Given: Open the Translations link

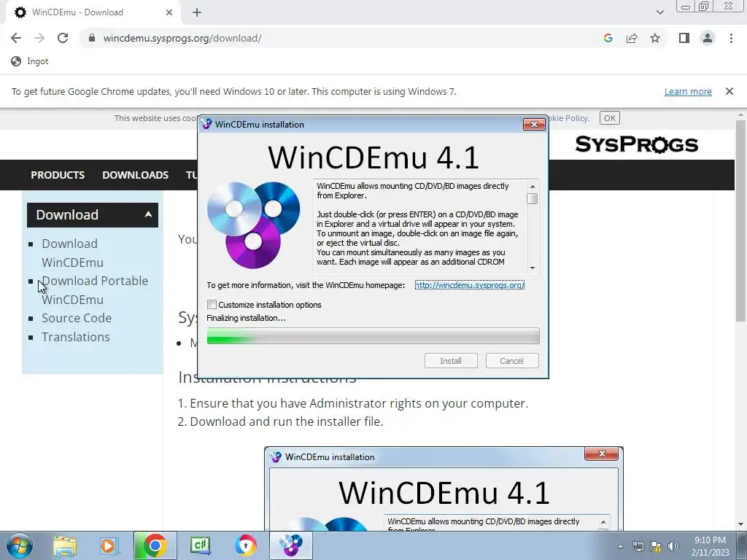Looking at the screenshot, I should [76, 337].
